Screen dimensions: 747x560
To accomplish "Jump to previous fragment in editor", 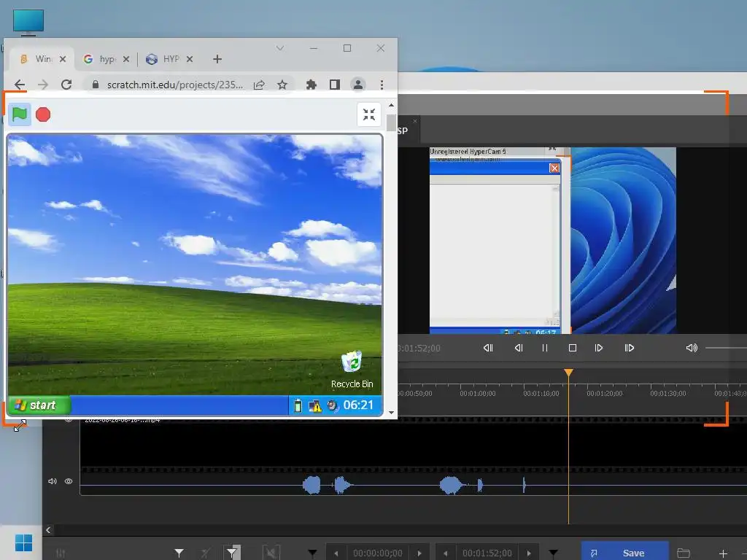I will coord(488,348).
